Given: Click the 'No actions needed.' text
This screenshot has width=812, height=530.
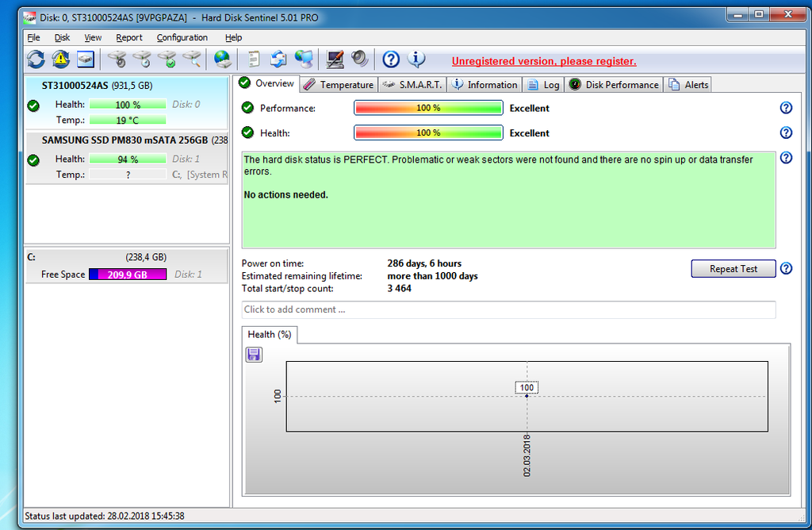Looking at the screenshot, I should tap(285, 195).
